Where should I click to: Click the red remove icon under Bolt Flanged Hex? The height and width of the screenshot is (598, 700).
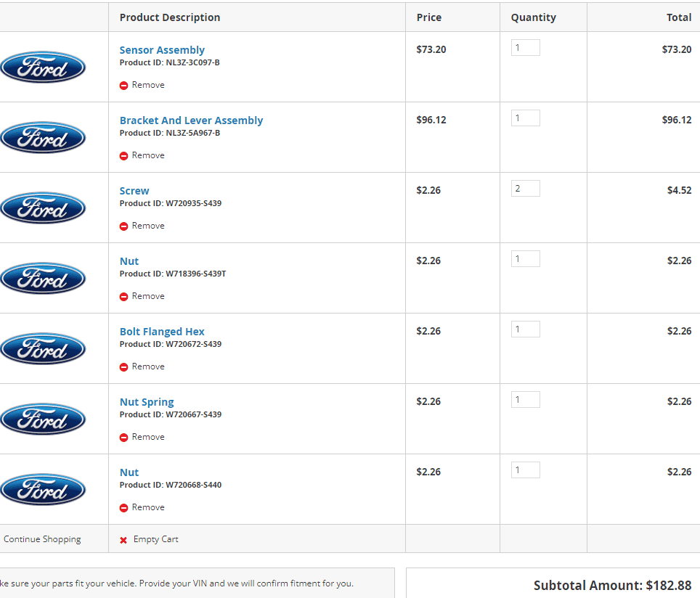click(x=123, y=367)
